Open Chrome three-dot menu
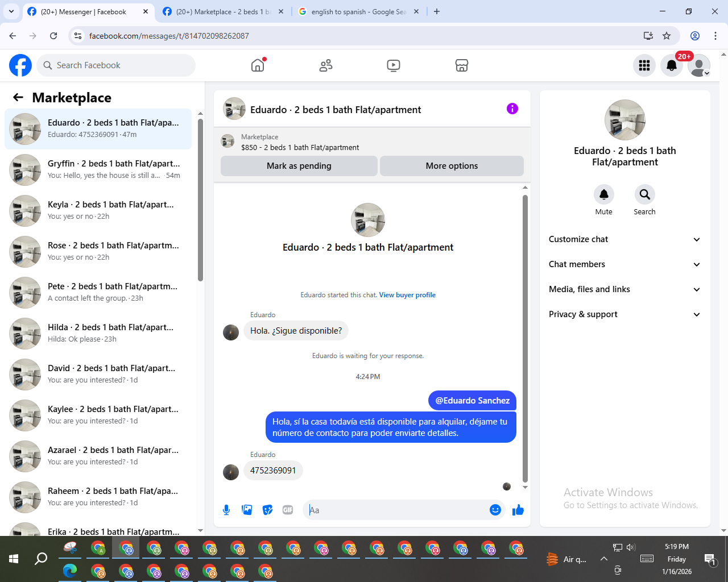 pyautogui.click(x=715, y=36)
